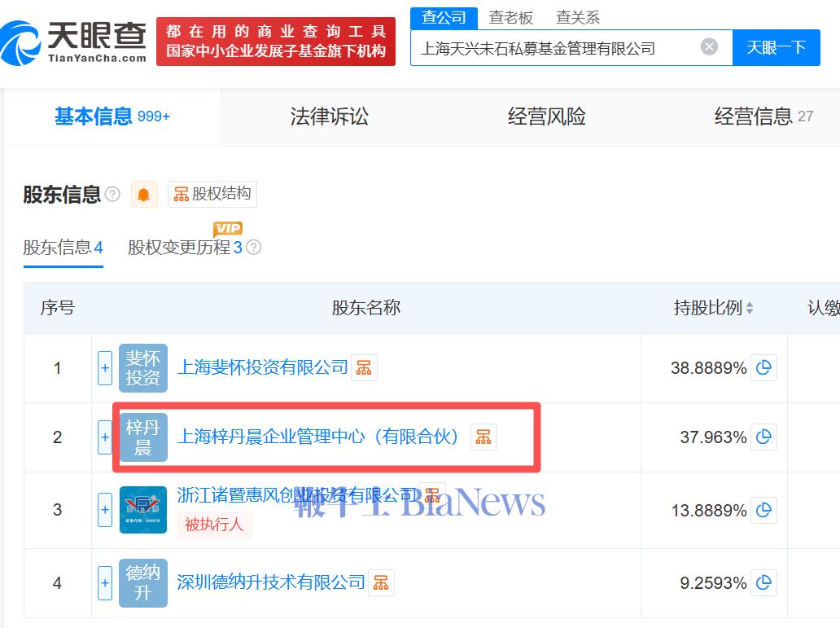This screenshot has width=840, height=628.
Task: Click the 序号 column header
Action: click(x=57, y=308)
